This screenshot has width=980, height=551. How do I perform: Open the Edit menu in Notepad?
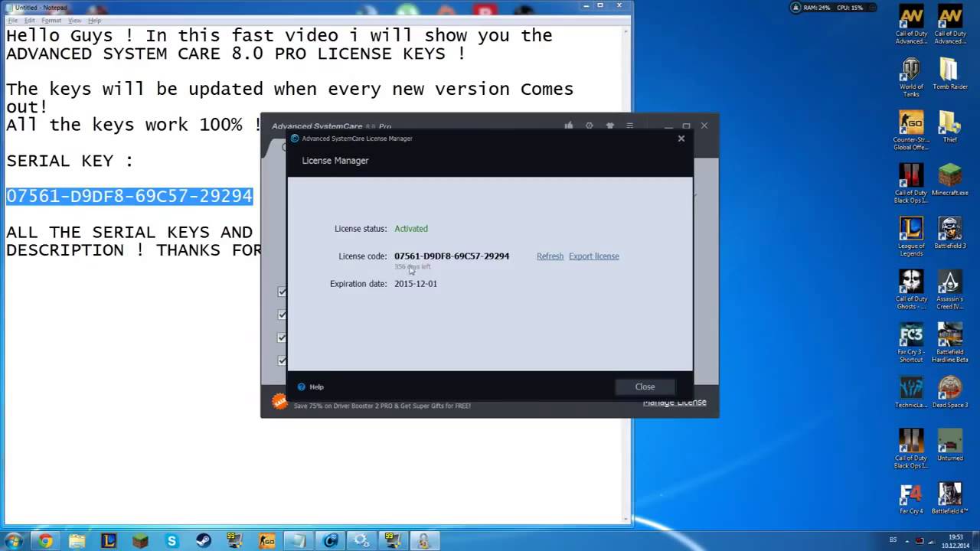tap(29, 21)
